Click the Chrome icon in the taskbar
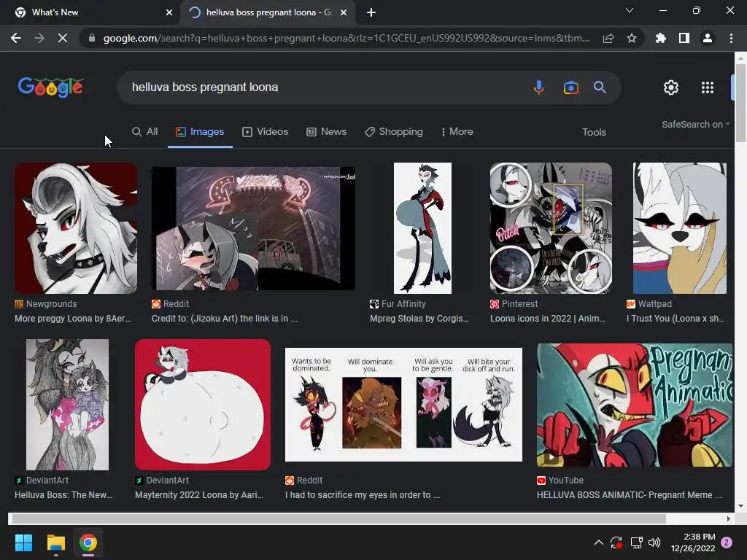This screenshot has width=747, height=560. click(x=88, y=542)
